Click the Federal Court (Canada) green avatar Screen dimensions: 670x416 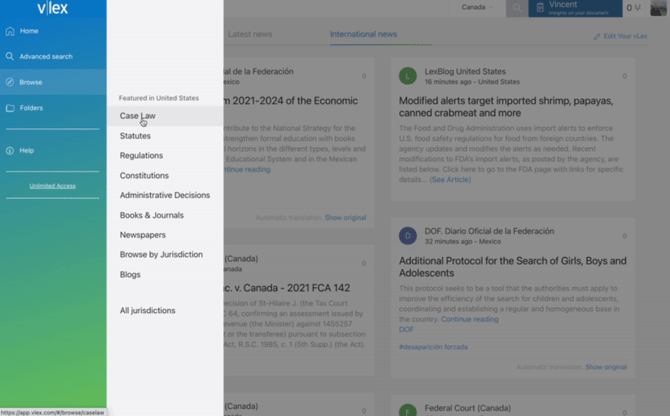coord(408,410)
